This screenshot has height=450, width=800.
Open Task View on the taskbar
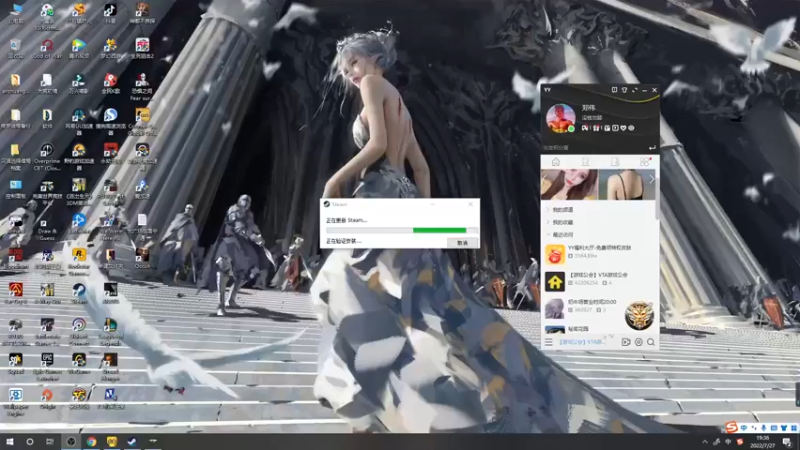click(x=49, y=441)
